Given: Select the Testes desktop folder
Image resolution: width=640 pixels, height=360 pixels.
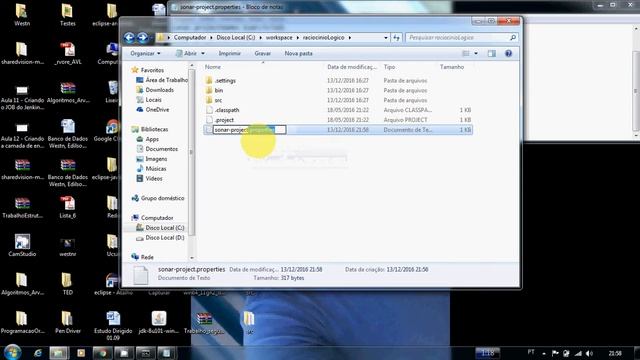Looking at the screenshot, I should (x=67, y=15).
